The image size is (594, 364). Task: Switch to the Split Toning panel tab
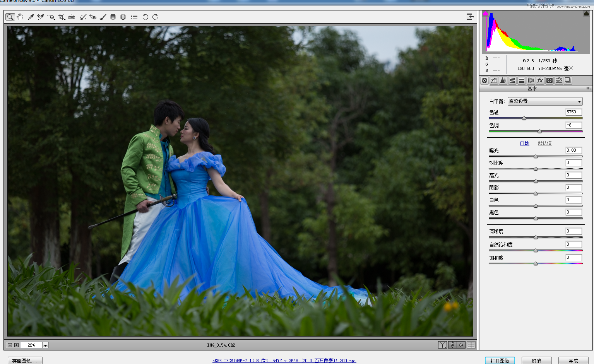[522, 80]
